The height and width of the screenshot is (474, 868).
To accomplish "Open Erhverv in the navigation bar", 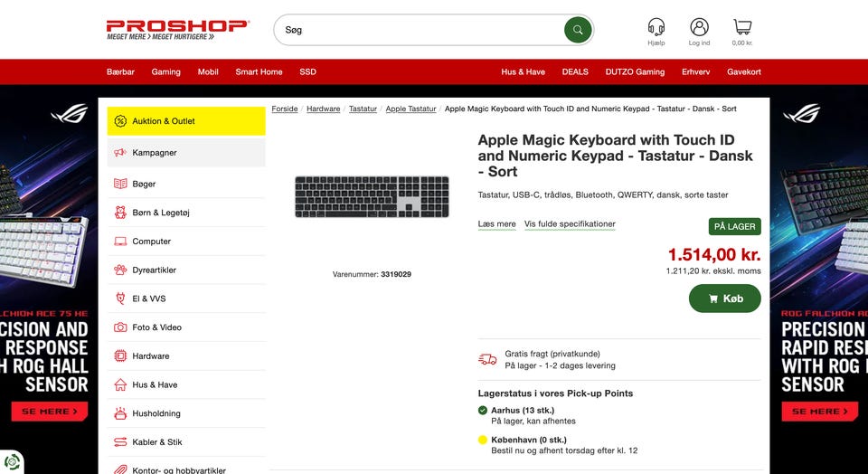I will click(696, 71).
